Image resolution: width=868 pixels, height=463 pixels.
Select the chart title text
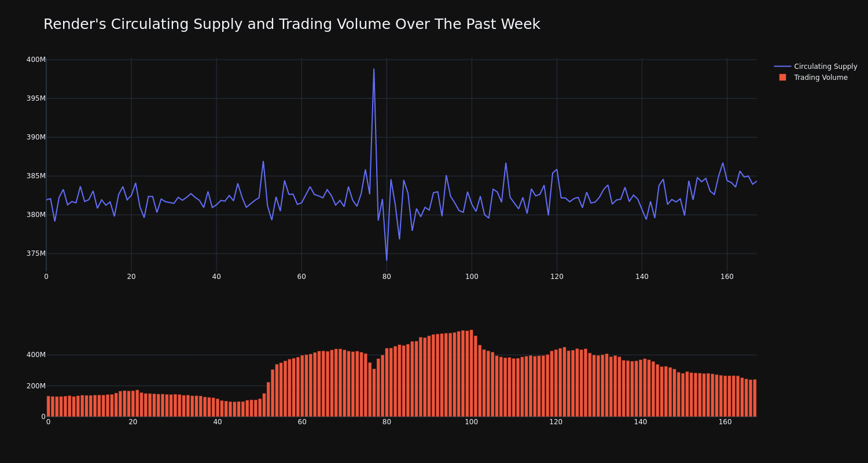[x=292, y=24]
